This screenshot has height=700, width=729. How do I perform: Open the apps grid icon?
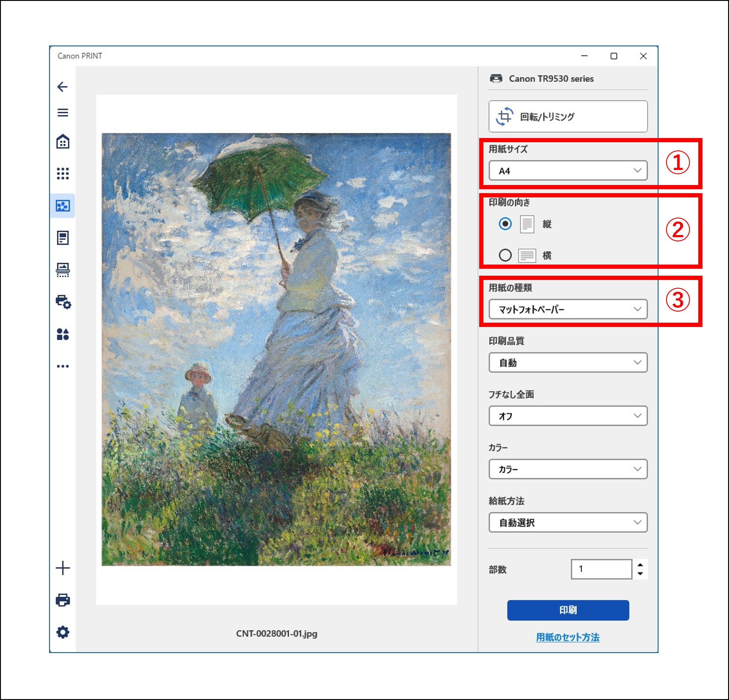(62, 173)
